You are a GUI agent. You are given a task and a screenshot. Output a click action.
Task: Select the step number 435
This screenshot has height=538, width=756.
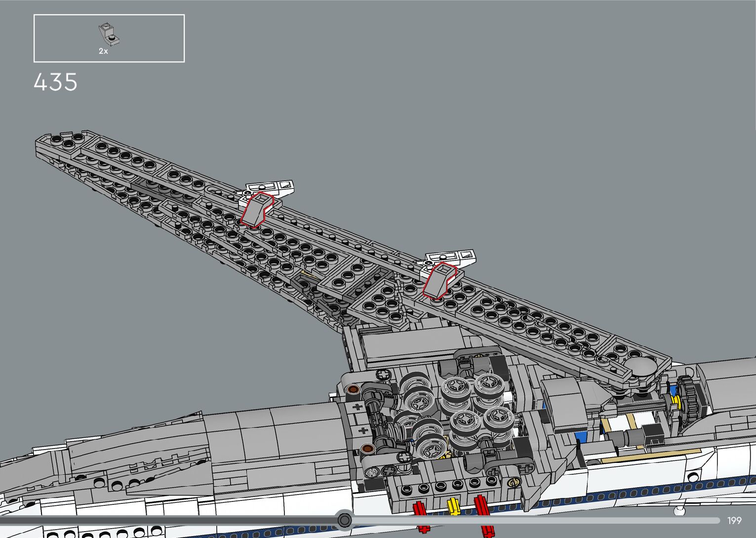pos(56,82)
